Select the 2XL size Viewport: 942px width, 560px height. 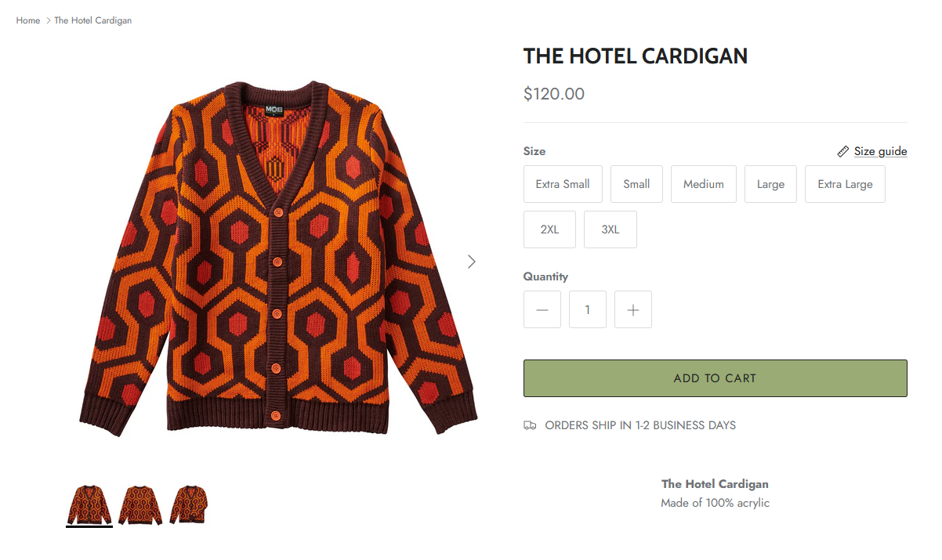tap(549, 229)
